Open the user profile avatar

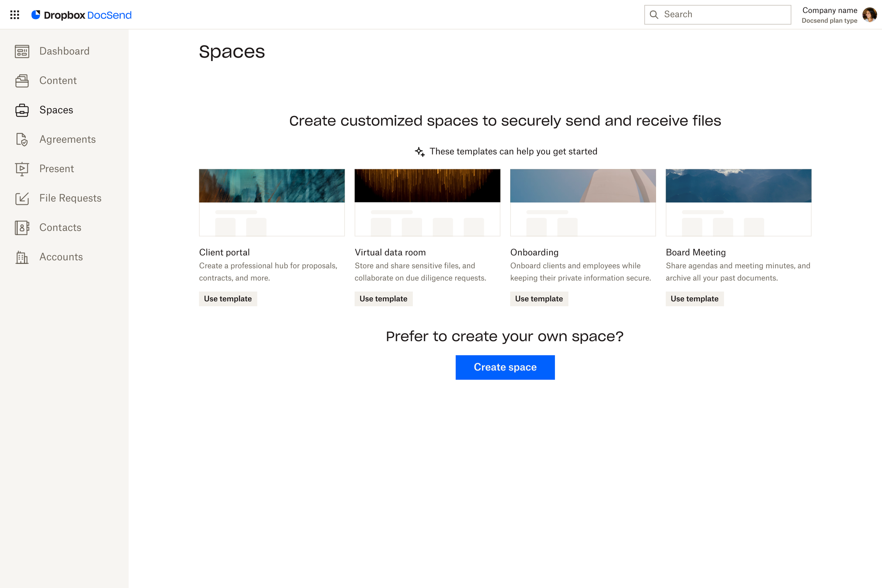coord(869,14)
